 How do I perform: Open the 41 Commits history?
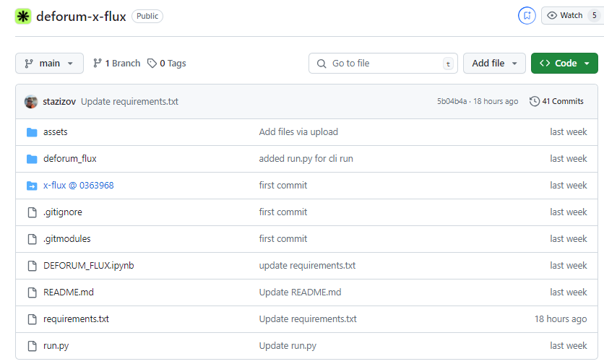[x=556, y=101]
